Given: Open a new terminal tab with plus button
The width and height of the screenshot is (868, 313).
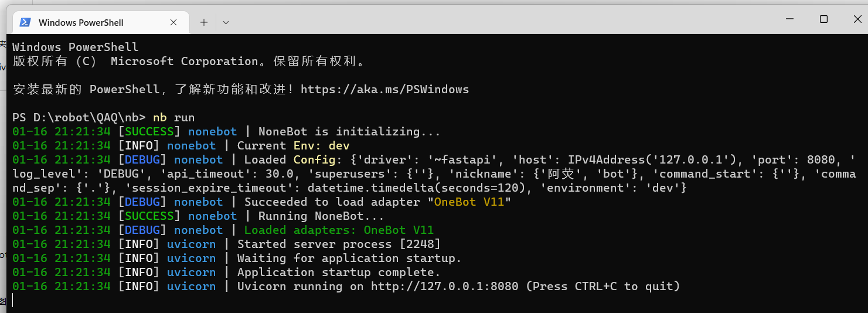Looking at the screenshot, I should 204,22.
